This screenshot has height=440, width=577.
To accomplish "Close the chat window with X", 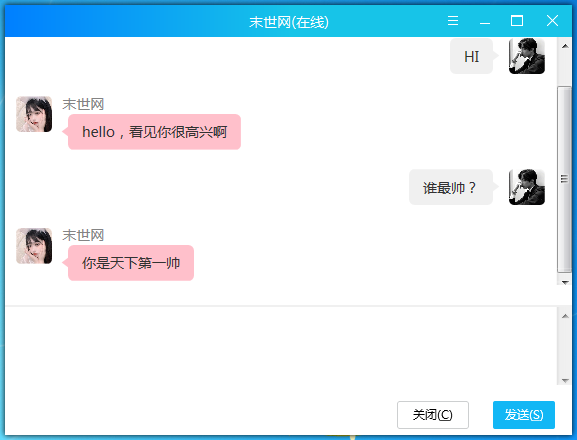I will point(552,21).
